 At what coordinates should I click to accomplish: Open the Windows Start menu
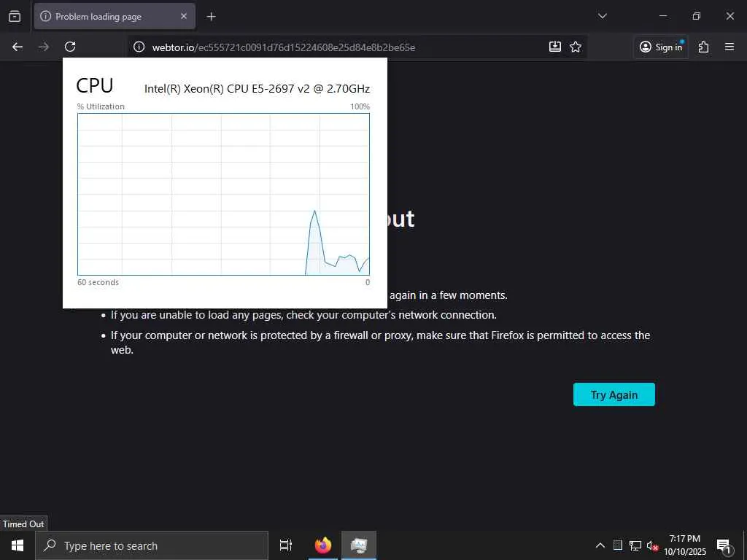coord(18,545)
